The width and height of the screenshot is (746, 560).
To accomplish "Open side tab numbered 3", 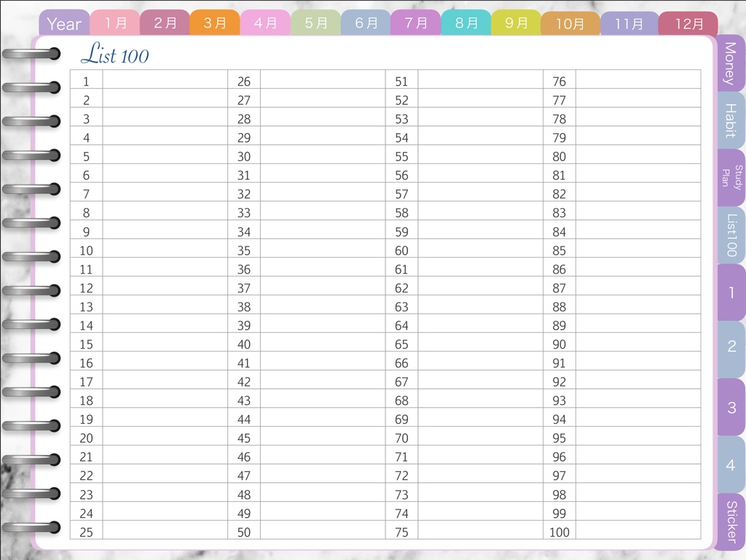I will click(730, 407).
